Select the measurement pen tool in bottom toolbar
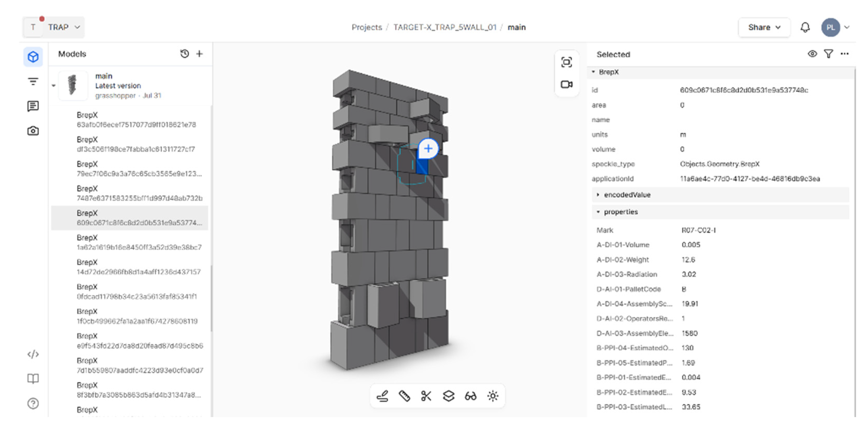Viewport: 868px width, 432px height. (383, 396)
